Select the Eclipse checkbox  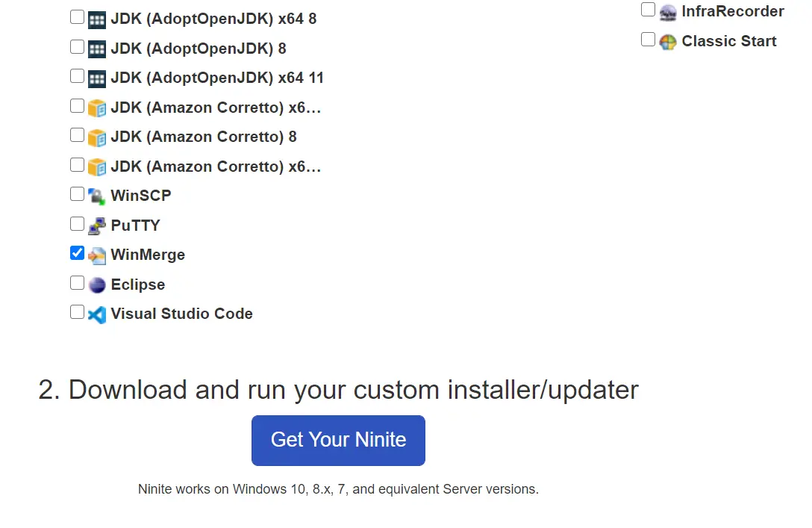[x=77, y=283]
